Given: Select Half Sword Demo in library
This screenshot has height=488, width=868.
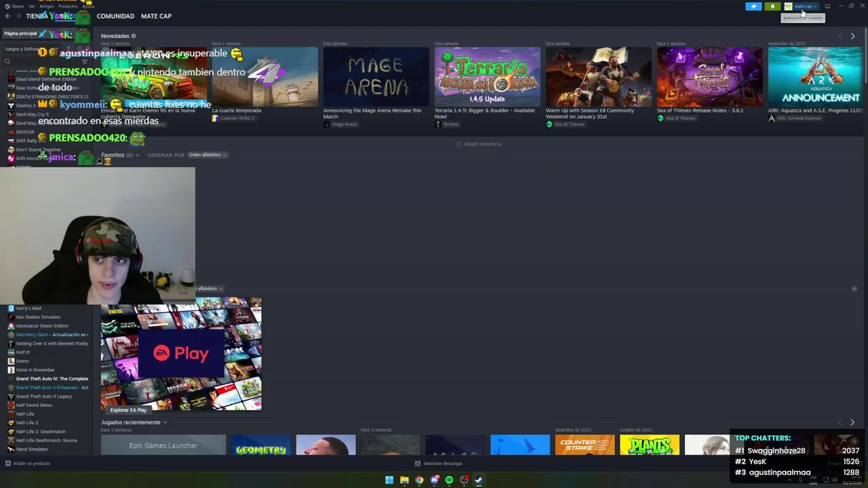Looking at the screenshot, I should 47,405.
